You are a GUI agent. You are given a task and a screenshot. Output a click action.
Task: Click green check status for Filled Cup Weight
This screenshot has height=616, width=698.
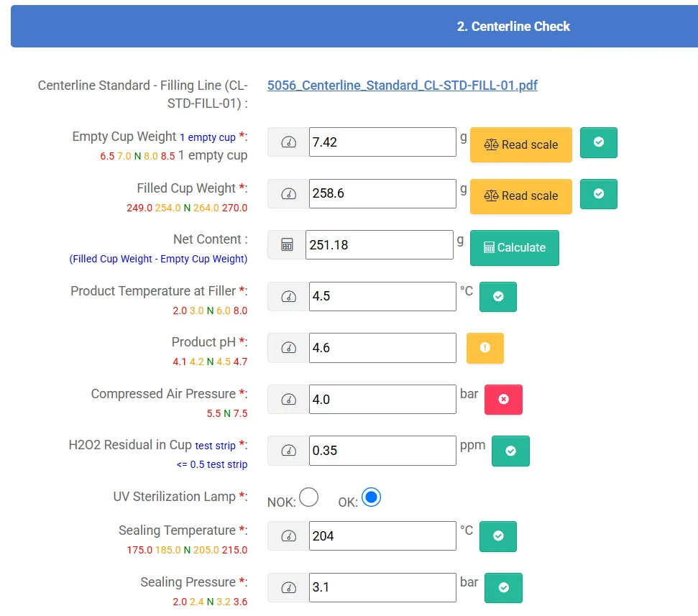(598, 194)
